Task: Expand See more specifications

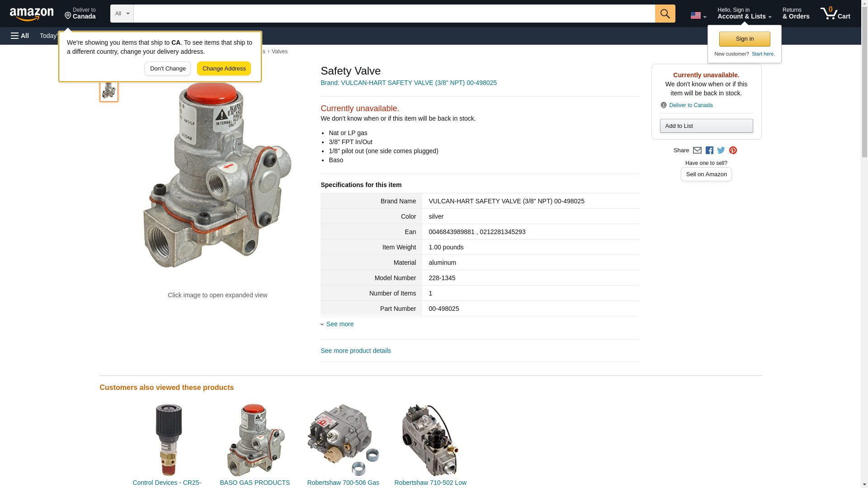Action: coord(340,324)
